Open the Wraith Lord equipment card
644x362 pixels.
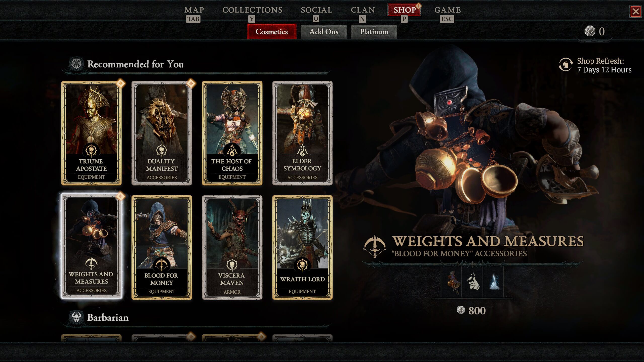(302, 247)
